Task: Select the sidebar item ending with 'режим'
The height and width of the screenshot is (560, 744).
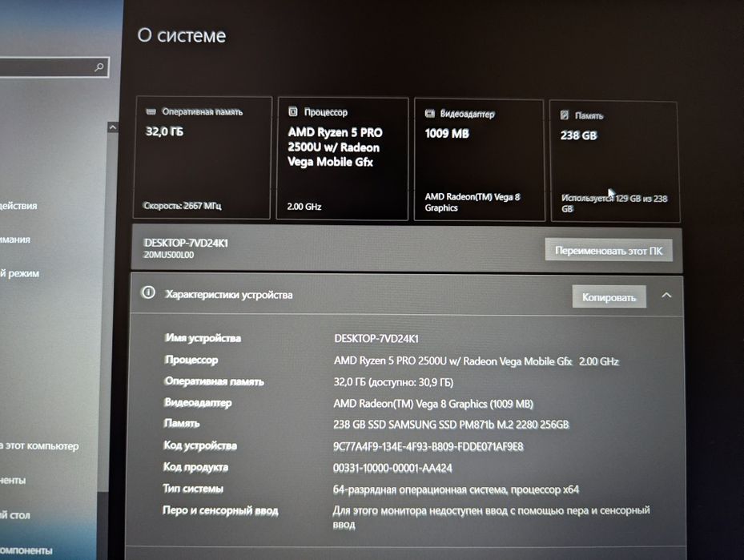Action: tap(19, 273)
